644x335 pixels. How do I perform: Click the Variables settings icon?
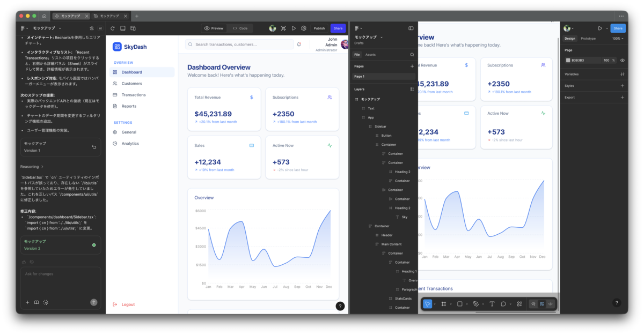(623, 74)
